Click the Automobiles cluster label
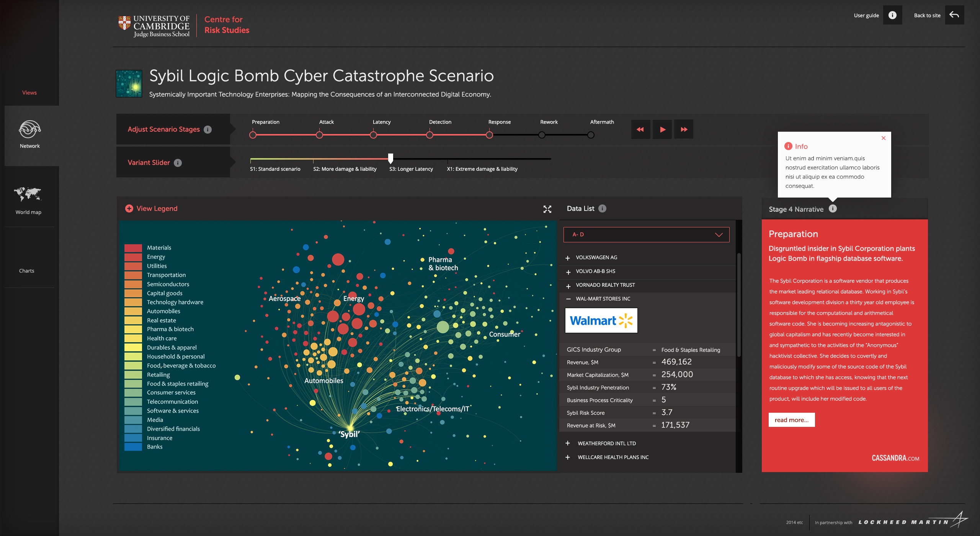 [324, 381]
